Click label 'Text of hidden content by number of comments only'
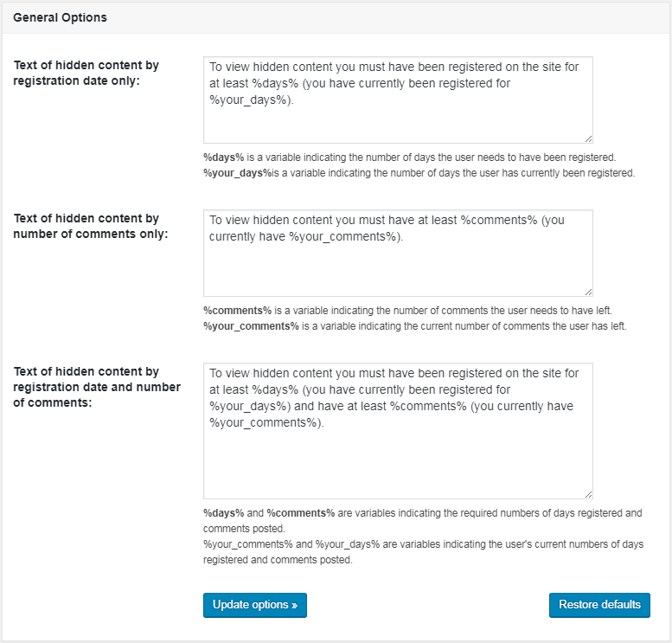Viewport: 672px width, 643px height. coord(91,226)
